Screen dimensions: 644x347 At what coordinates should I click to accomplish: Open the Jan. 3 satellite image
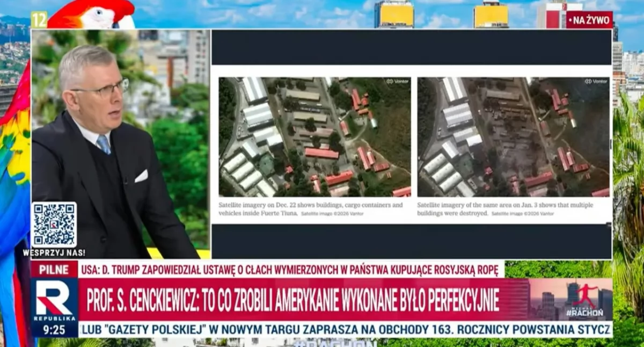pos(514,137)
